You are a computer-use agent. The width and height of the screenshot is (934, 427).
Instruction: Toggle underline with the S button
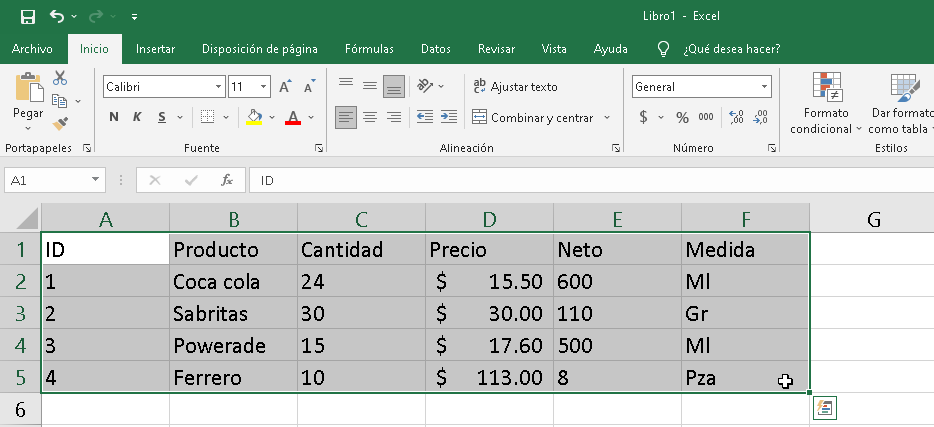[x=161, y=117]
